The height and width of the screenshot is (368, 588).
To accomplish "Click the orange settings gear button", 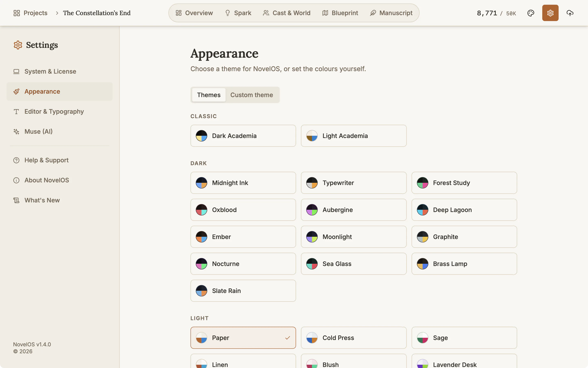I will (x=550, y=13).
